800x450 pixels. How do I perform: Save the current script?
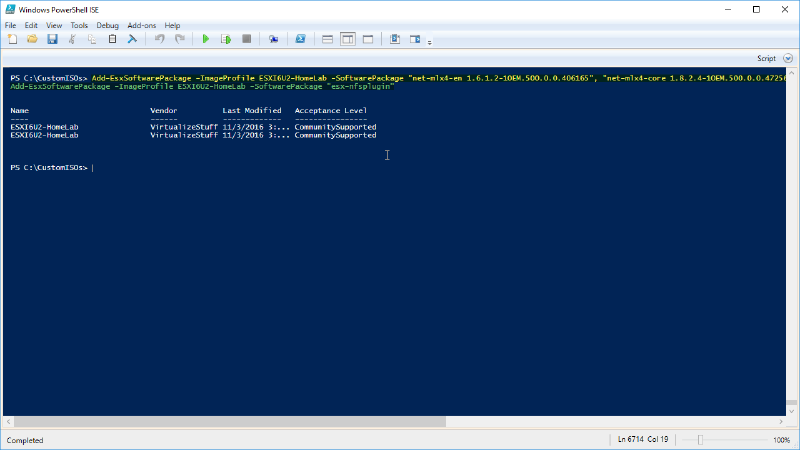click(x=52, y=39)
